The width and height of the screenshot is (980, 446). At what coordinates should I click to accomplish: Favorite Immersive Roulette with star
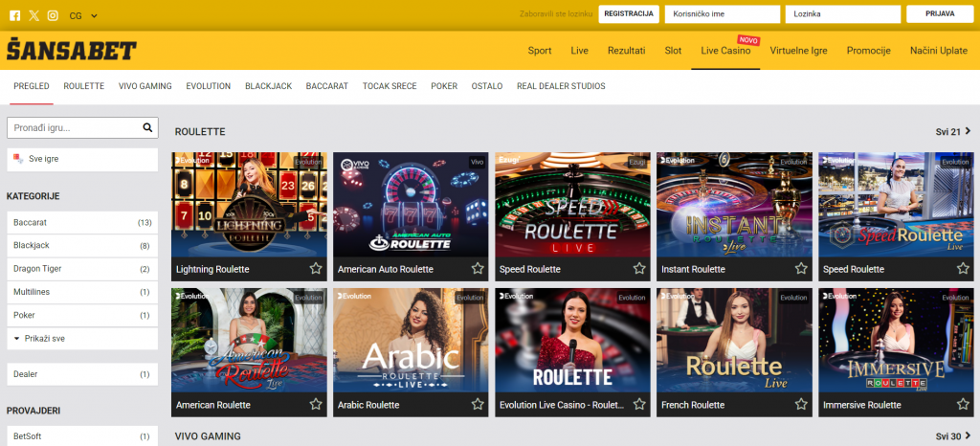[963, 404]
